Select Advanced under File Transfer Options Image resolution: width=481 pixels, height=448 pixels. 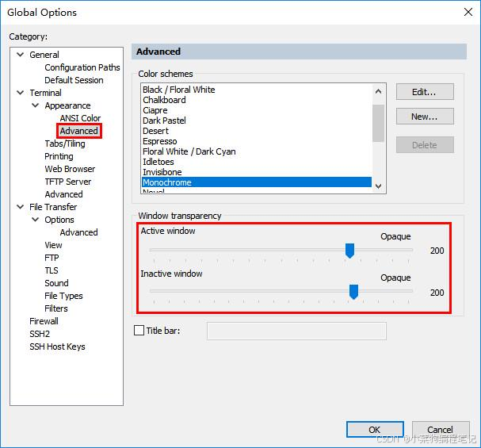pos(78,232)
